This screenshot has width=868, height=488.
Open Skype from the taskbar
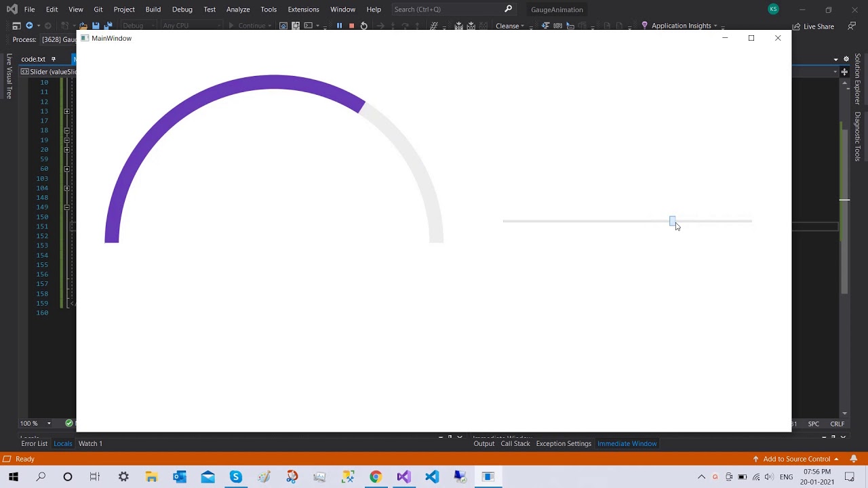[235, 476]
